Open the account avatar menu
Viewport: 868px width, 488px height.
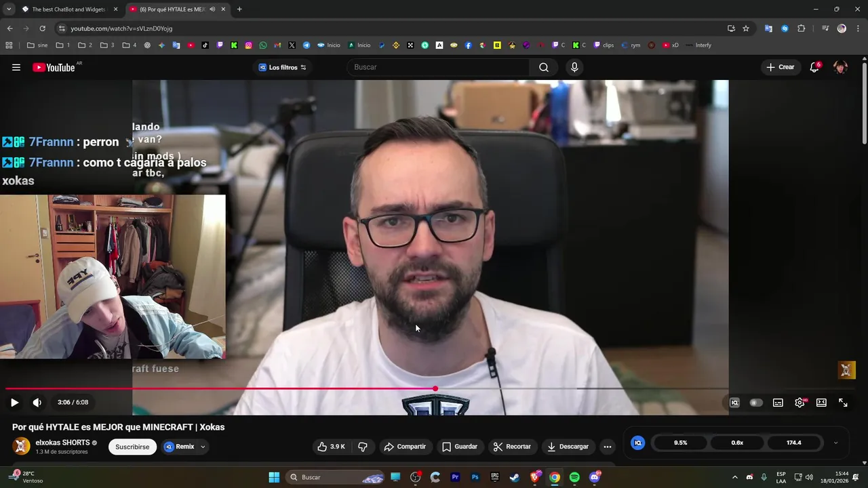[x=840, y=67]
